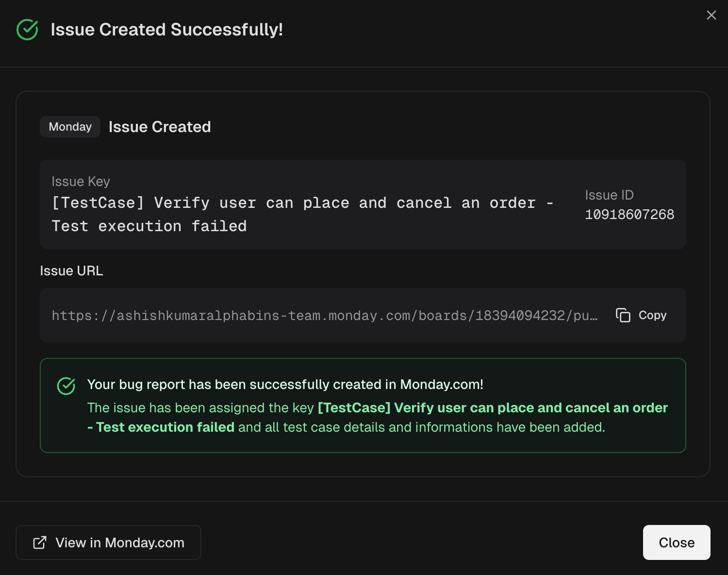
Task: Select the issue ID number 10918607268
Action: click(629, 214)
